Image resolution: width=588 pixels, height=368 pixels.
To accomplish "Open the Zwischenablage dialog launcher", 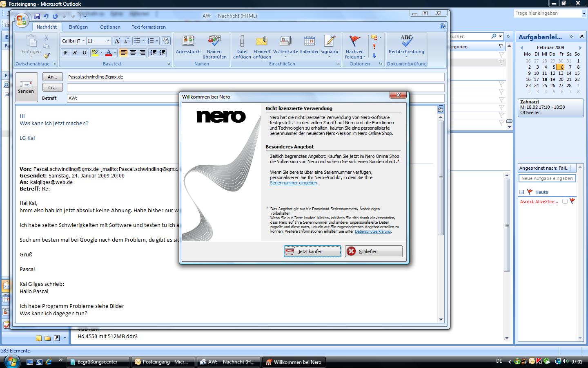I will click(54, 64).
